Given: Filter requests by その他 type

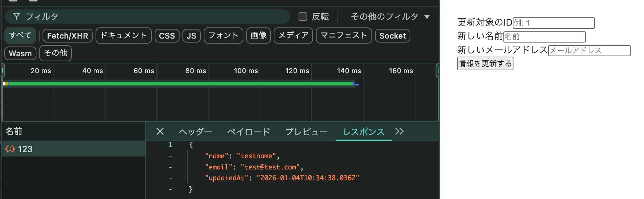Looking at the screenshot, I should [56, 53].
